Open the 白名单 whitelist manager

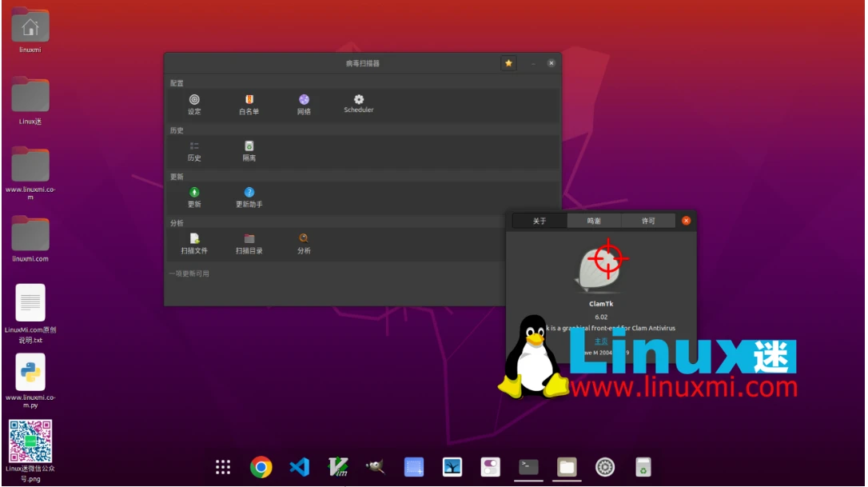[x=249, y=103]
